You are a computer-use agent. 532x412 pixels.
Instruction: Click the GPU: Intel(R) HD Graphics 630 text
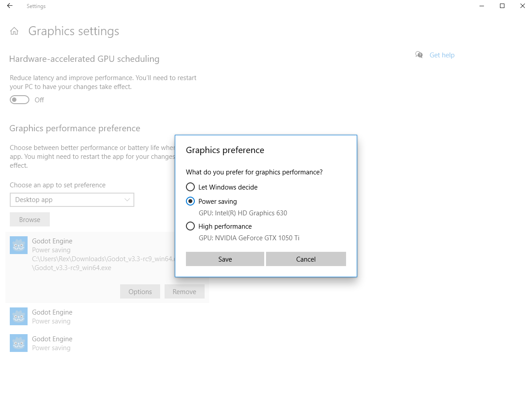(x=243, y=213)
